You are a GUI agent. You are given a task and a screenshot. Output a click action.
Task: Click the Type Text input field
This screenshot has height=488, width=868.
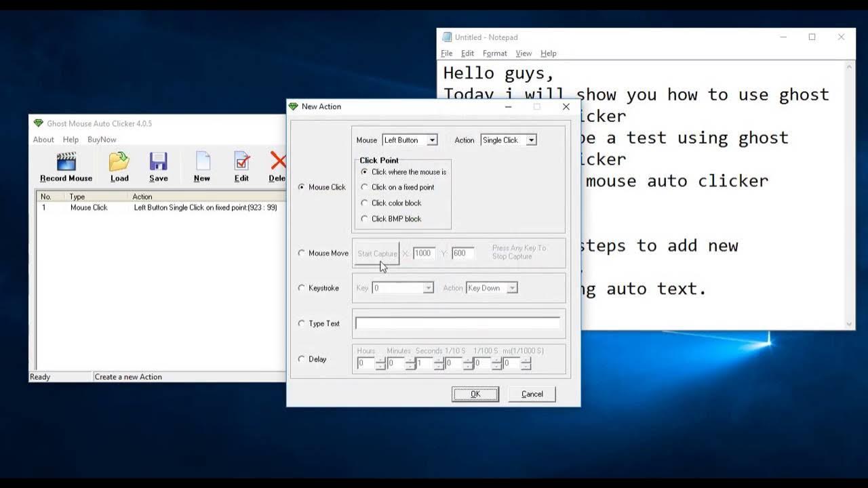[458, 323]
